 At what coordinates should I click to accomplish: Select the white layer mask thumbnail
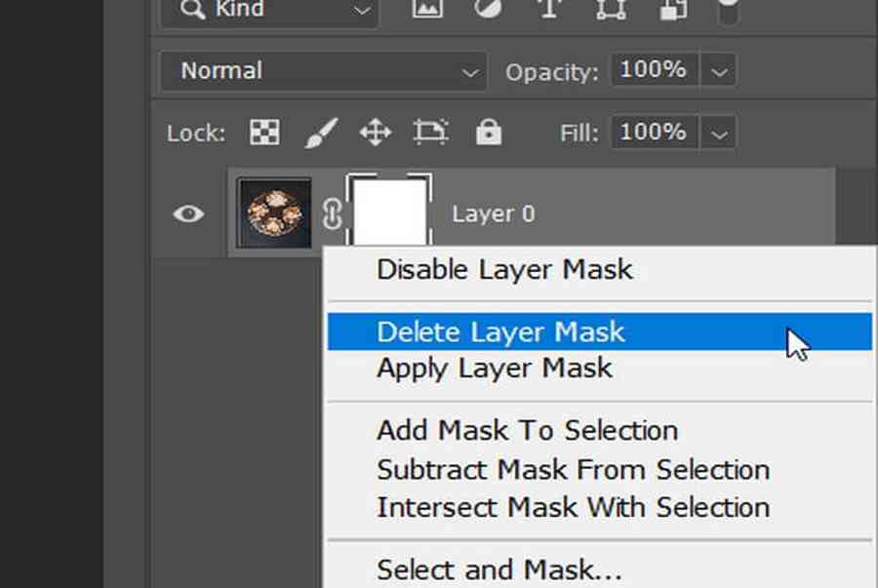(390, 210)
